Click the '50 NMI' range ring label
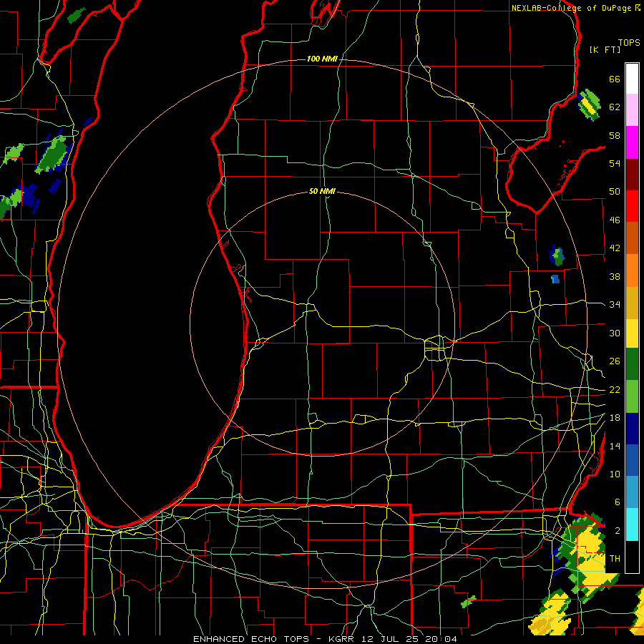This screenshot has height=644, width=644. (322, 191)
